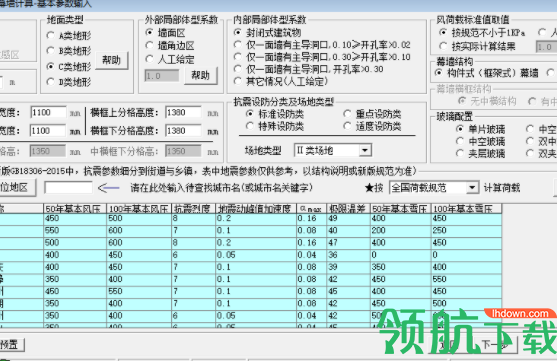Click the 位地区 button

[x=17, y=188]
